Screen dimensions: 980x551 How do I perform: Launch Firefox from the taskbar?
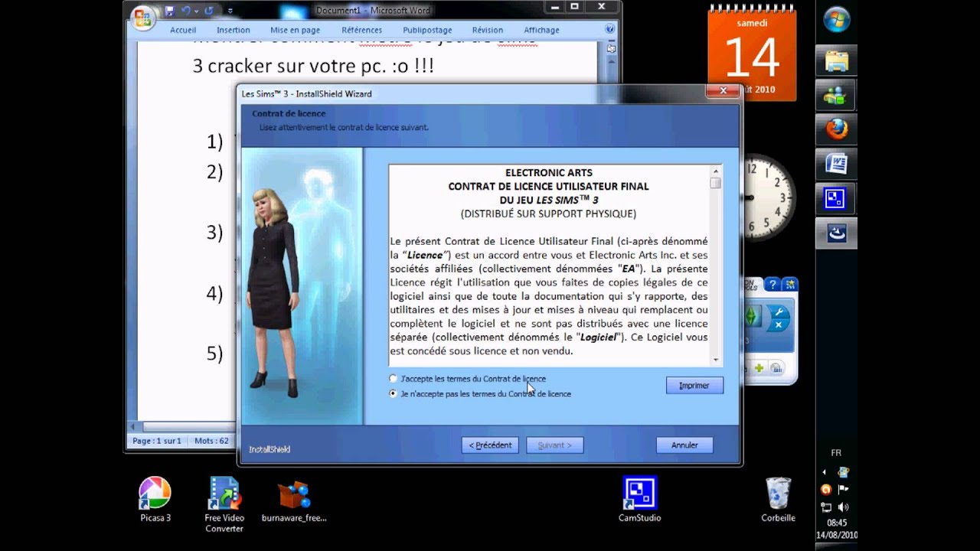(x=836, y=129)
